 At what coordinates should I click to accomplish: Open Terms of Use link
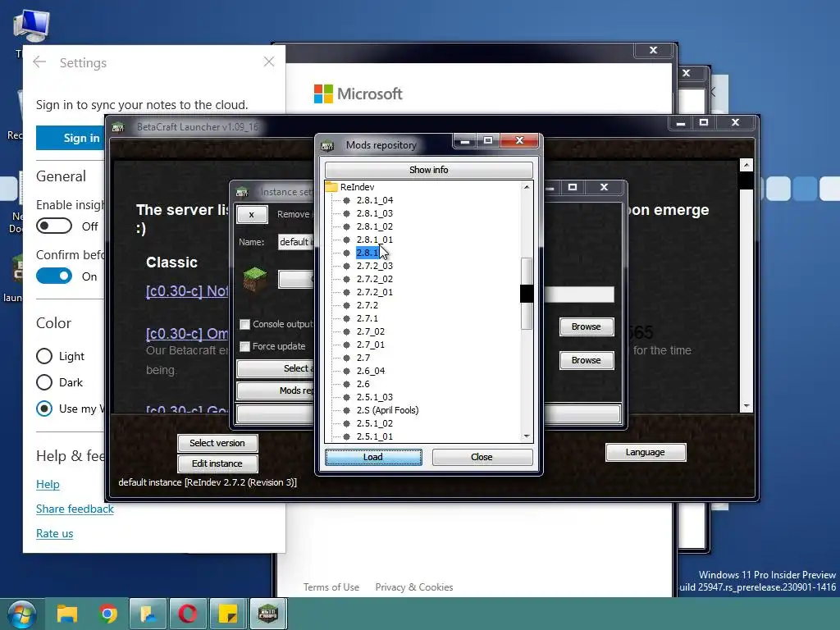coord(331,587)
